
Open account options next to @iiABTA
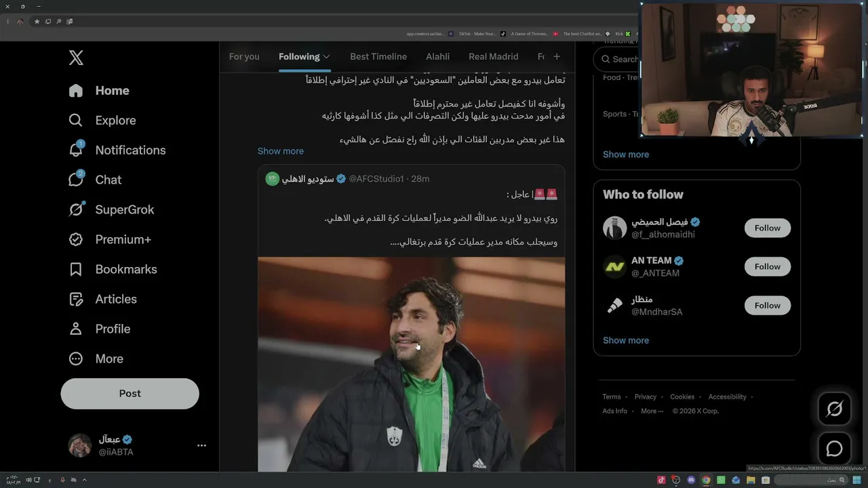click(x=201, y=445)
